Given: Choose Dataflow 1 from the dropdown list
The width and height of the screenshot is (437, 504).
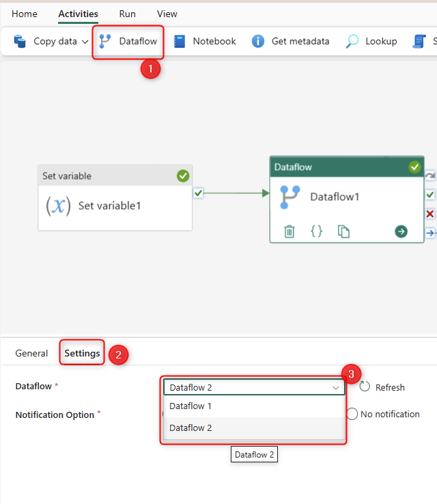Looking at the screenshot, I should click(191, 406).
